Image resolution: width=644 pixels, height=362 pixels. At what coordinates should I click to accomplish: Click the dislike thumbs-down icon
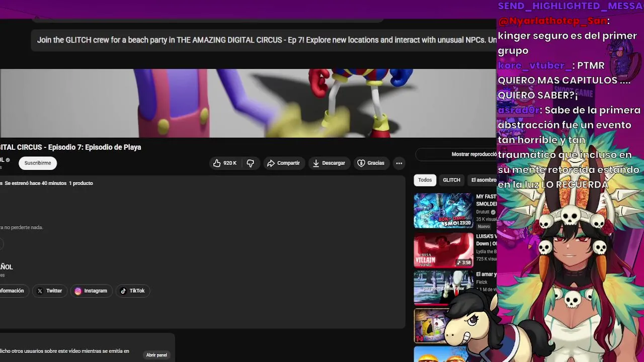click(x=250, y=163)
